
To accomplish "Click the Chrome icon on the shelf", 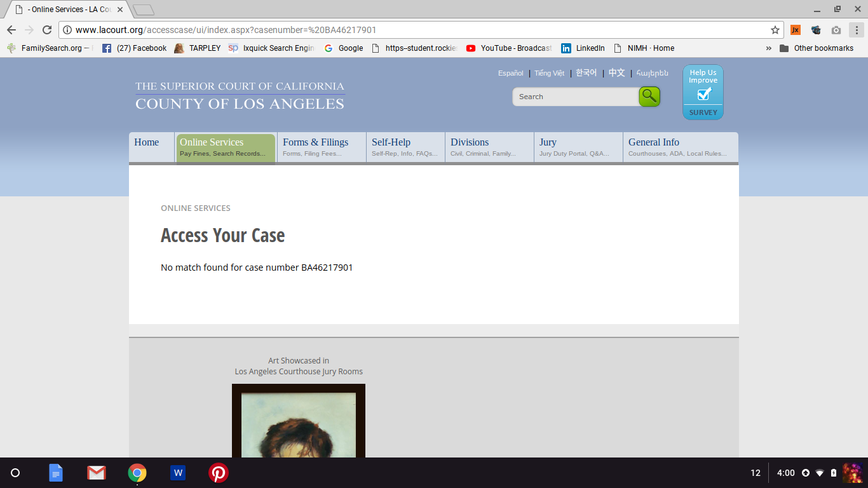I will 137,473.
